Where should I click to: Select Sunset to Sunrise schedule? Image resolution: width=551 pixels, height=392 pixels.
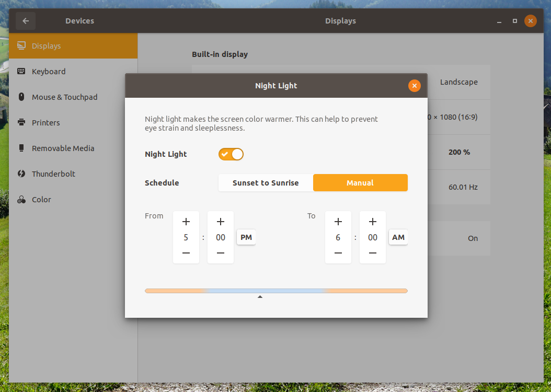pos(266,183)
